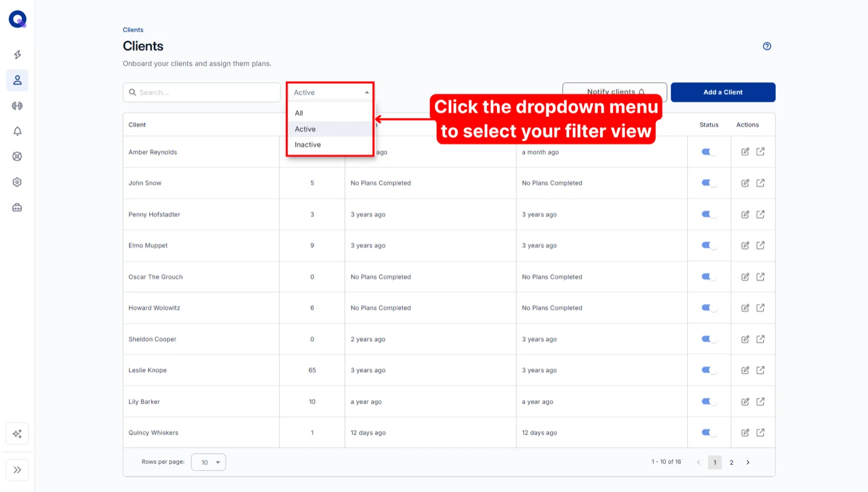
Task: Open the lifebuoy support sidebar icon
Action: 17,156
